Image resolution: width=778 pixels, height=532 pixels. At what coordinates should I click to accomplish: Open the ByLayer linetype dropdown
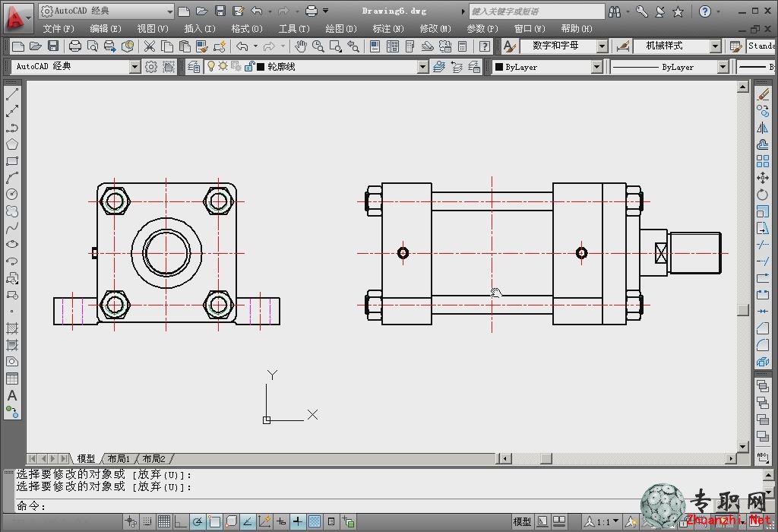723,67
